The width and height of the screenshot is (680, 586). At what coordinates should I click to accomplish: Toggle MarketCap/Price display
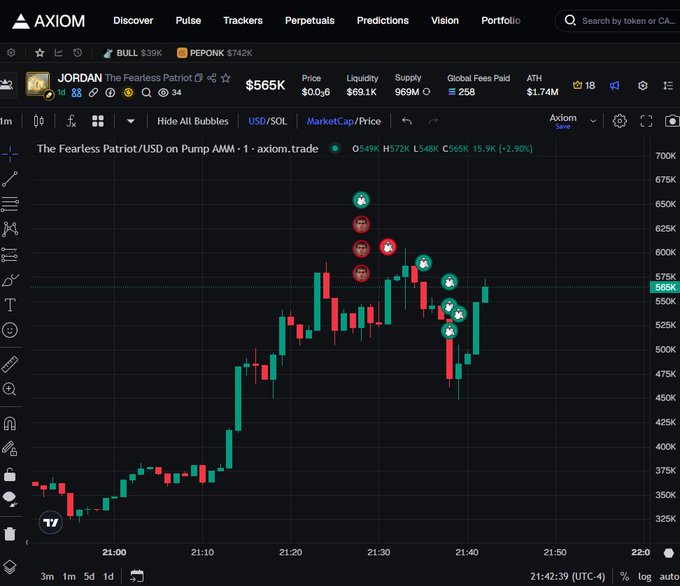click(x=344, y=121)
